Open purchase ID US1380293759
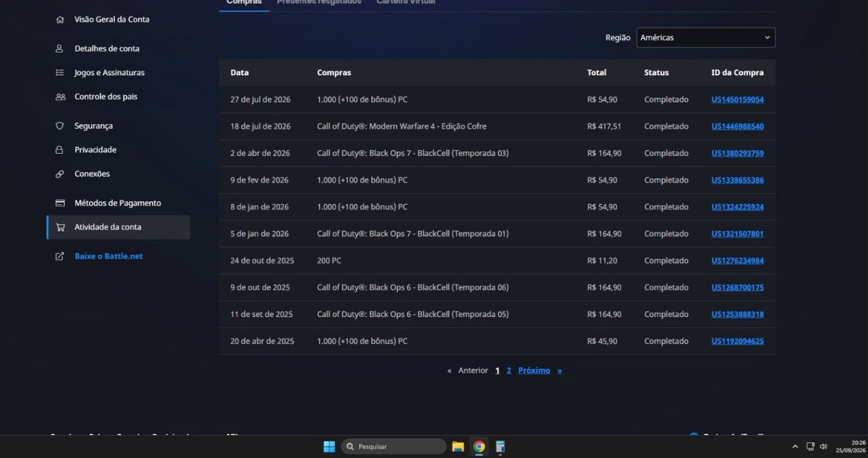Viewport: 868px width, 458px height. click(x=737, y=153)
